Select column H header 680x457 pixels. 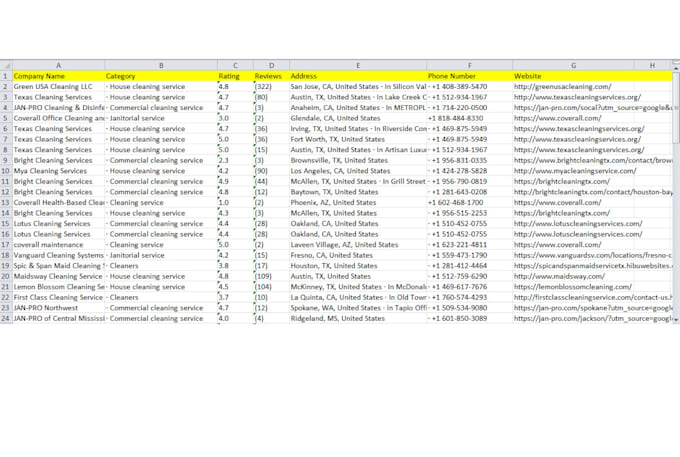(652, 65)
